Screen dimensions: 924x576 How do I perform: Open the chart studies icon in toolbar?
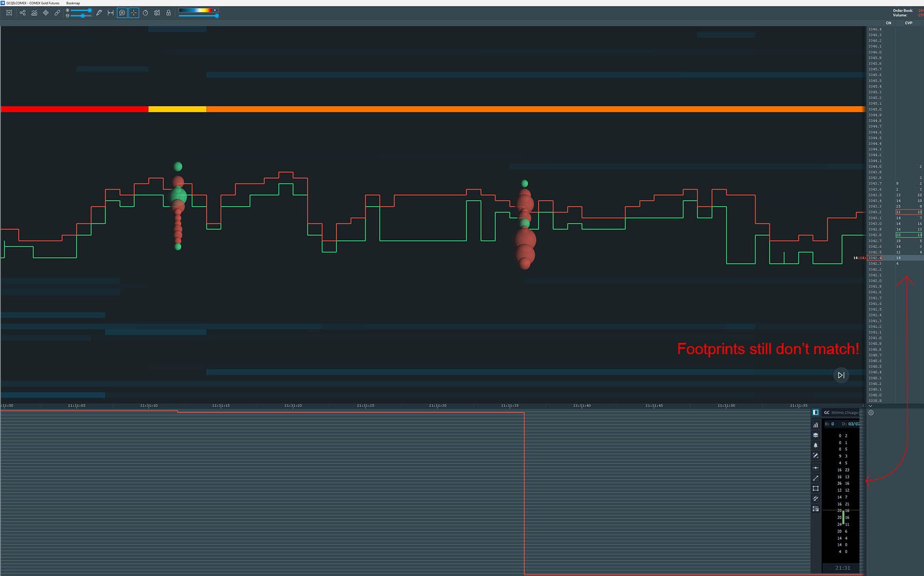34,13
